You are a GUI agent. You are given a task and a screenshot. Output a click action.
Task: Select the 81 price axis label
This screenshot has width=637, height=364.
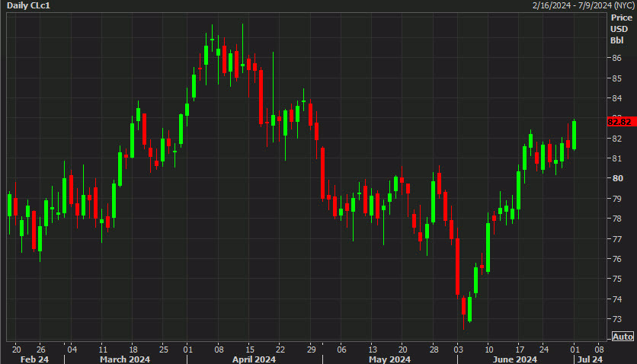click(616, 158)
